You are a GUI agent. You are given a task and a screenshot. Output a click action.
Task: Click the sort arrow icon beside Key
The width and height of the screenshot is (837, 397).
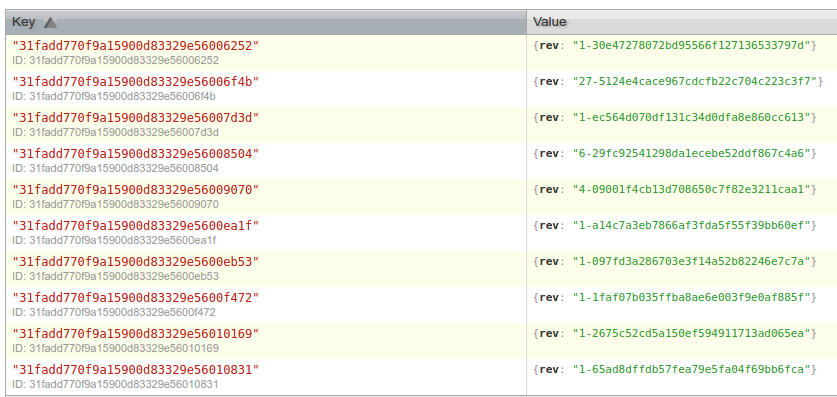click(x=50, y=22)
